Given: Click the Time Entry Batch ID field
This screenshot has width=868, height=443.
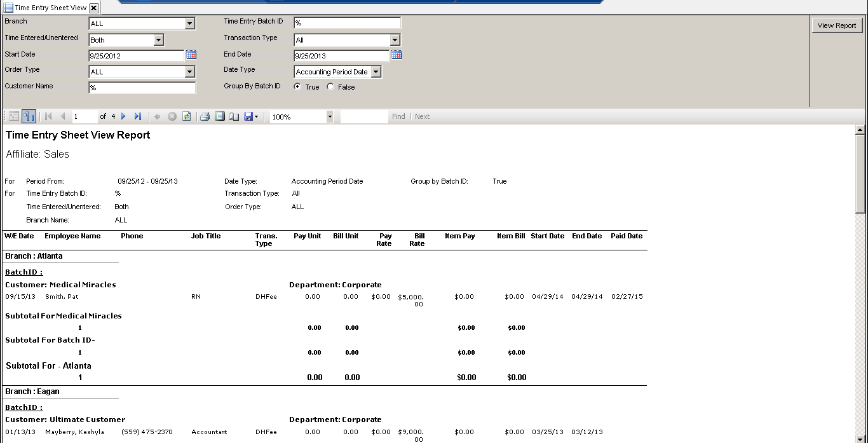Looking at the screenshot, I should 347,23.
